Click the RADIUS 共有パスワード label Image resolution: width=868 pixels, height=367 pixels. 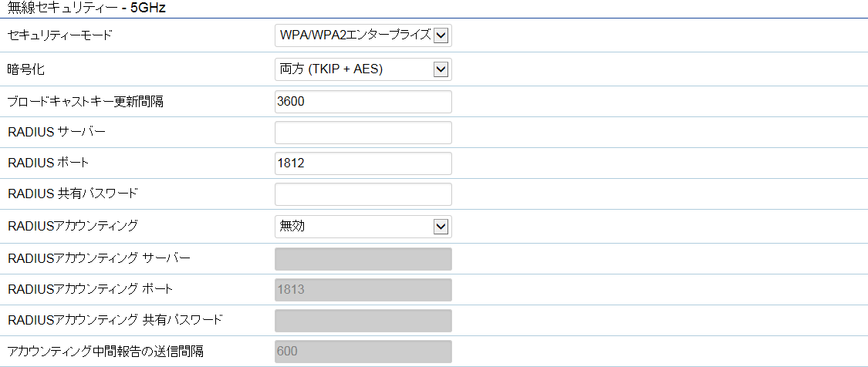click(x=73, y=194)
